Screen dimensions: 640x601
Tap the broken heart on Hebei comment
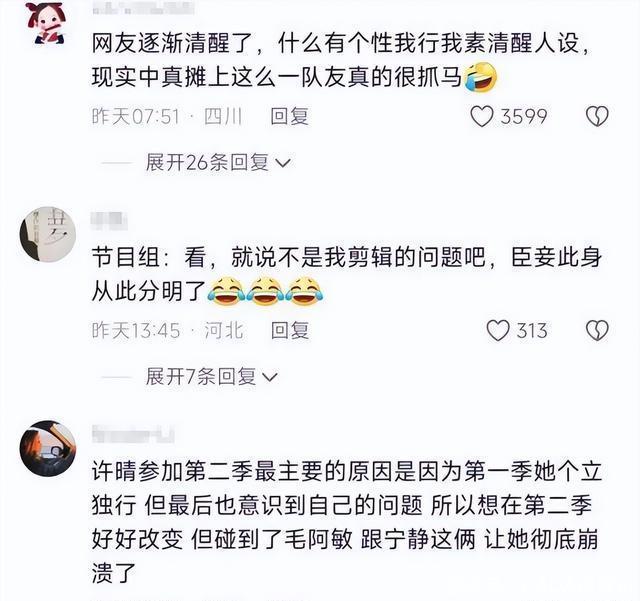click(597, 330)
